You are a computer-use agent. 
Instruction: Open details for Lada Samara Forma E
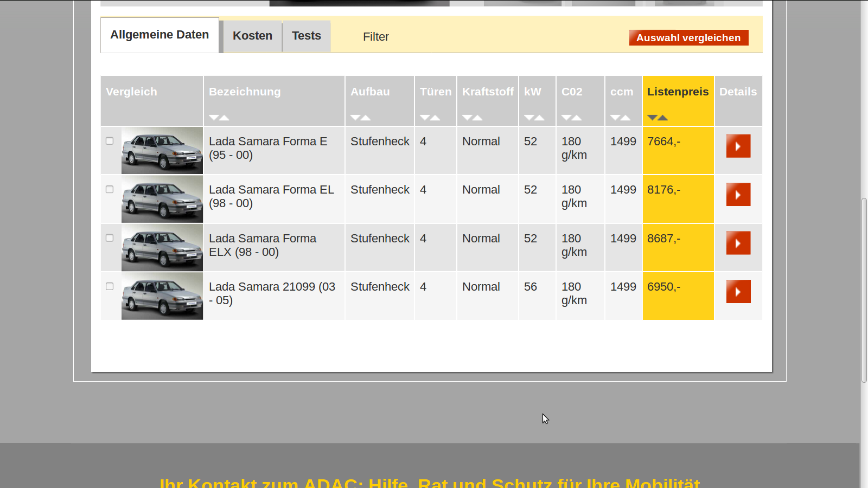(x=738, y=146)
